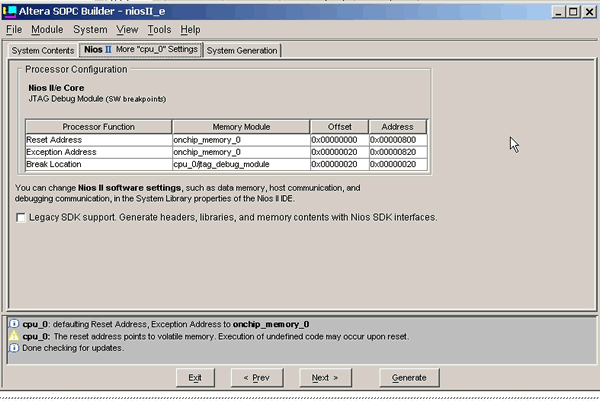The width and height of the screenshot is (600, 402).
Task: Click info icon for defaulting Reset Address message
Action: click(14, 324)
